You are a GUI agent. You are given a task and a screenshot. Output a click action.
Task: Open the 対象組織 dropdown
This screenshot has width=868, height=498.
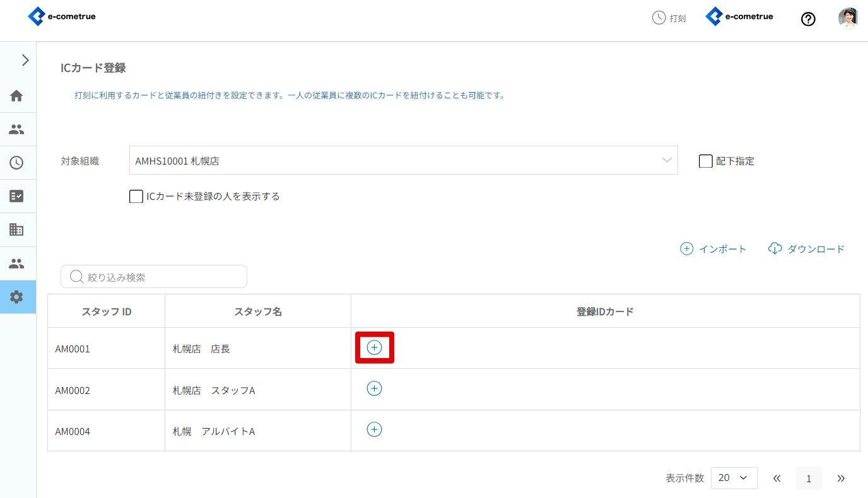[x=403, y=160]
